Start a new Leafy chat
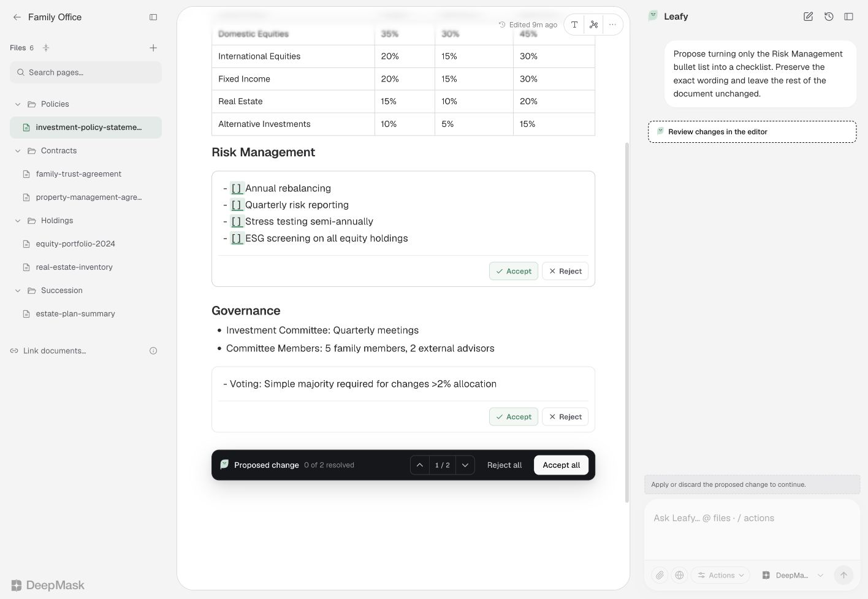This screenshot has width=868, height=599. 808,17
